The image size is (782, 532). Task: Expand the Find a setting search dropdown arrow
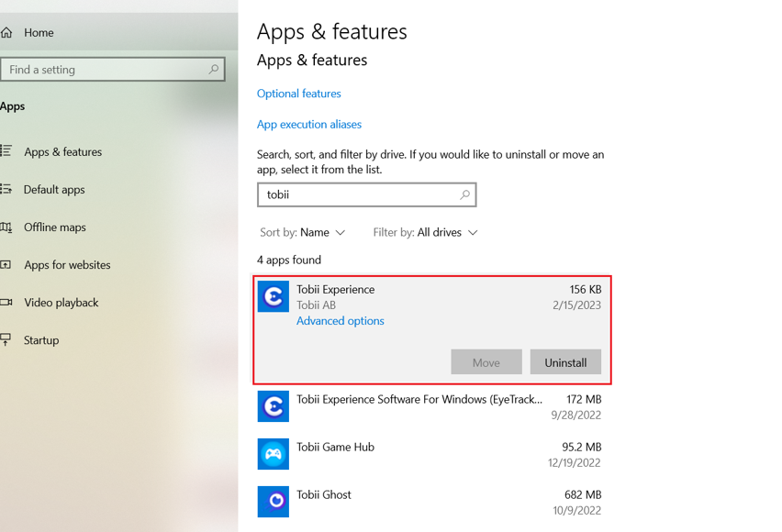point(213,69)
